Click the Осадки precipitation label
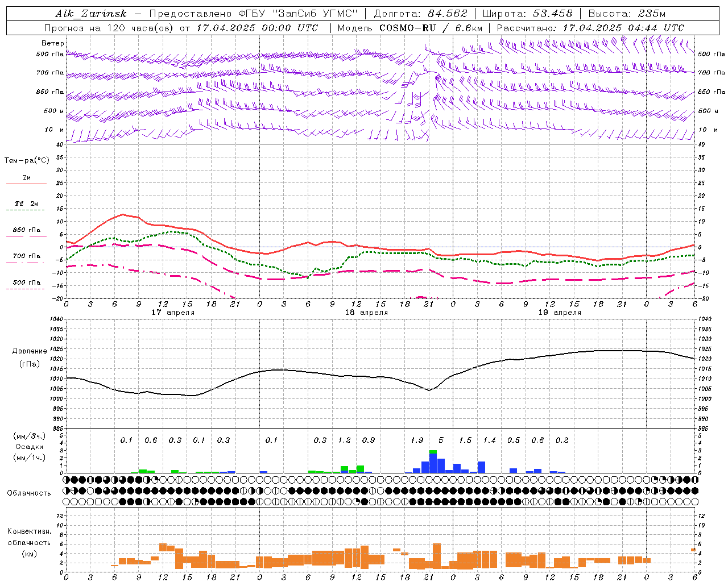728x582 pixels. [x=29, y=447]
